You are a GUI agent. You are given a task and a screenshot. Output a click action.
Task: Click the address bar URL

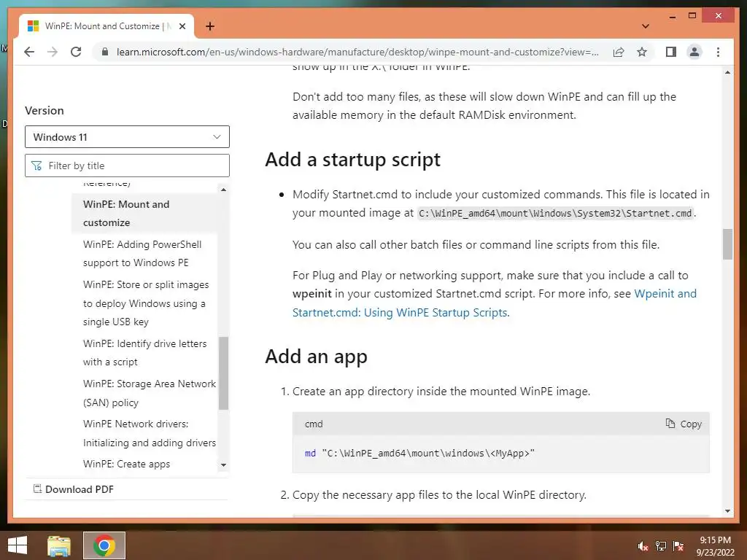tap(357, 52)
